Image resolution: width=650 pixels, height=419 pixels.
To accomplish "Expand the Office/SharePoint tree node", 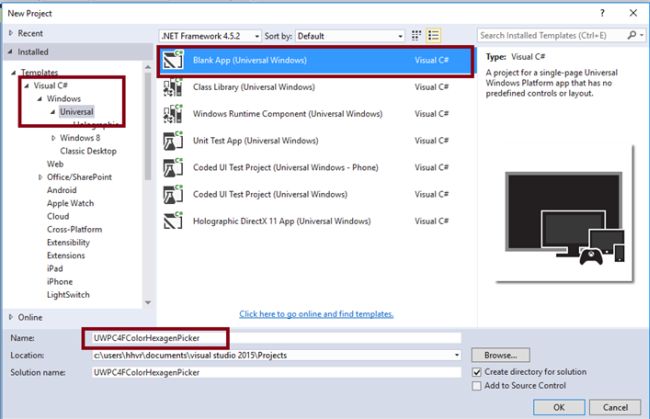I will 40,177.
